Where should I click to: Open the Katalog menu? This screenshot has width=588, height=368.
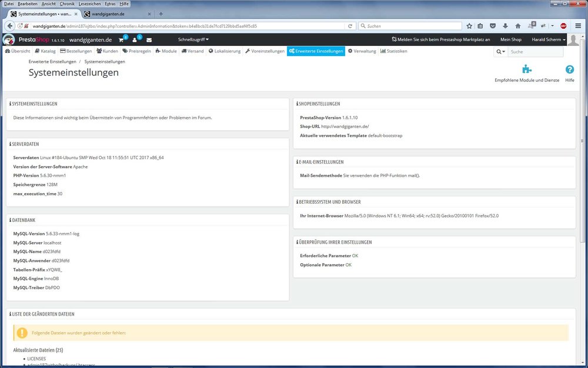tap(45, 51)
